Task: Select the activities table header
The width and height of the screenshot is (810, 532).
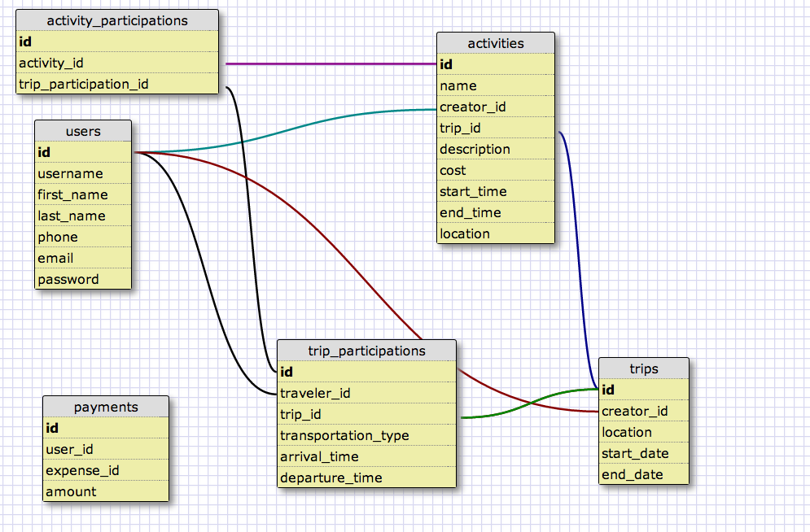Action: click(496, 43)
